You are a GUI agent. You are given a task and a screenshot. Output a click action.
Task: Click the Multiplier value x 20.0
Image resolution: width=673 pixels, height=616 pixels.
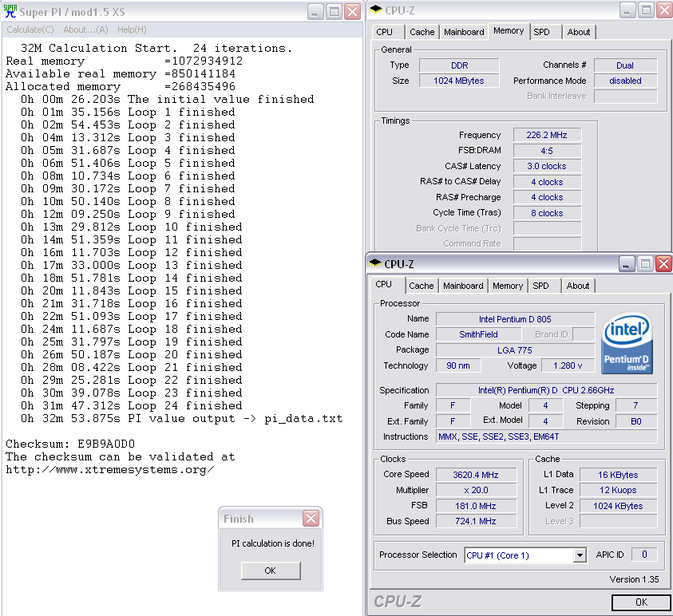[476, 490]
